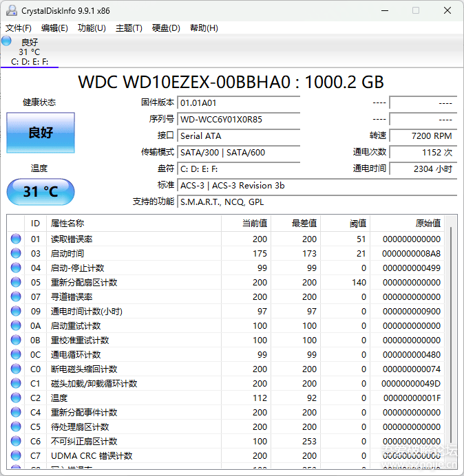Open the 帮助(H) menu

coord(204,28)
